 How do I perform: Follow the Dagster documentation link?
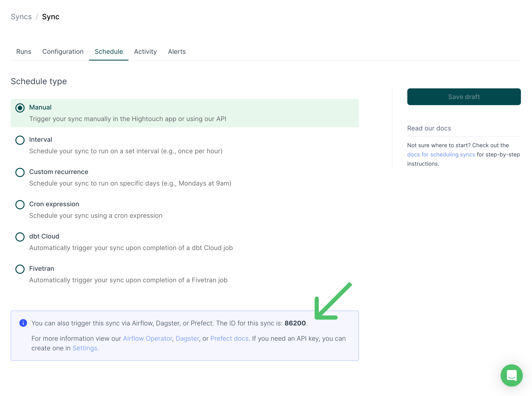tap(187, 338)
